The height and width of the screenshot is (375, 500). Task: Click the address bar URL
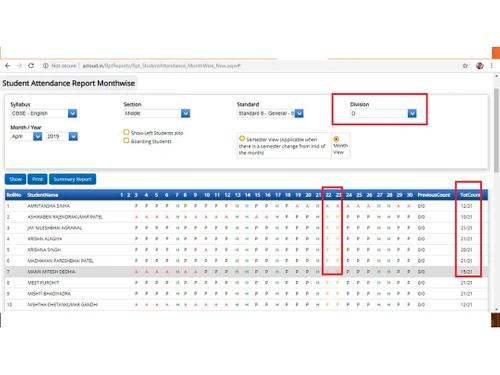coord(161,66)
